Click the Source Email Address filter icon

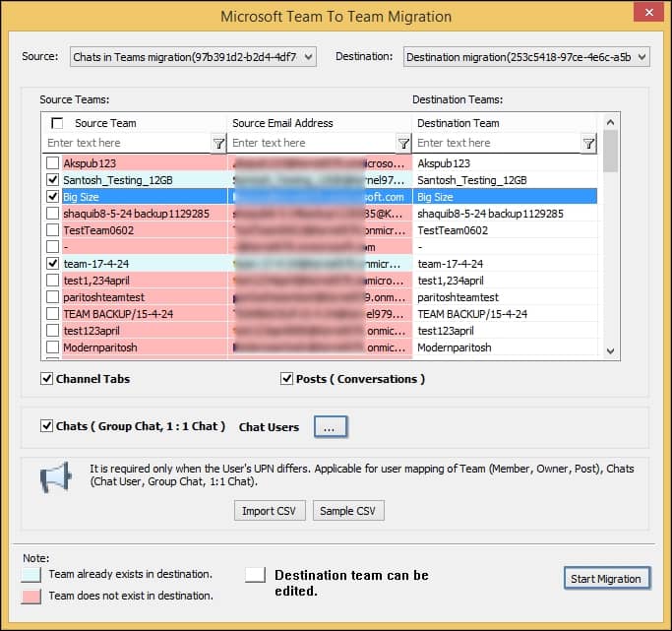(403, 143)
